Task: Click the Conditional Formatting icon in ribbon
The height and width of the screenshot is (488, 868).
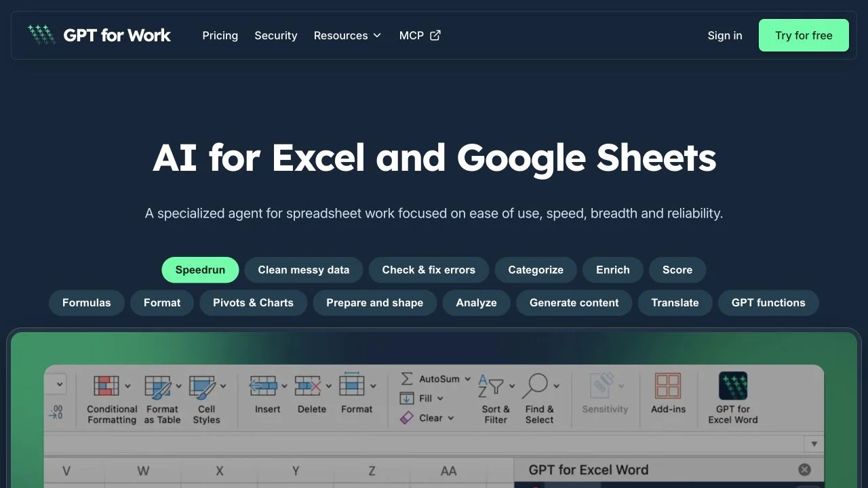Action: 106,386
